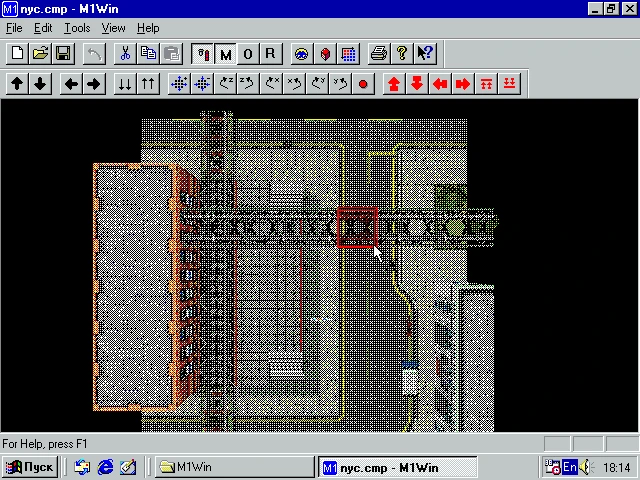Open the View menu

click(113, 28)
